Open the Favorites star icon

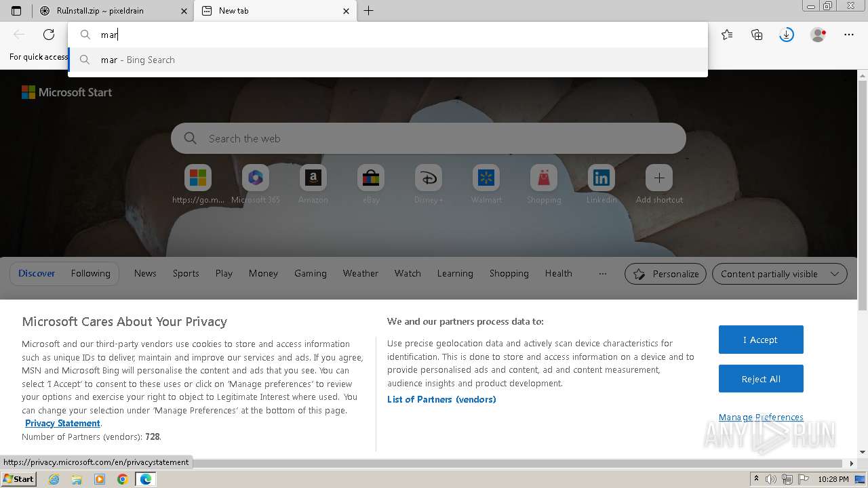pyautogui.click(x=727, y=35)
